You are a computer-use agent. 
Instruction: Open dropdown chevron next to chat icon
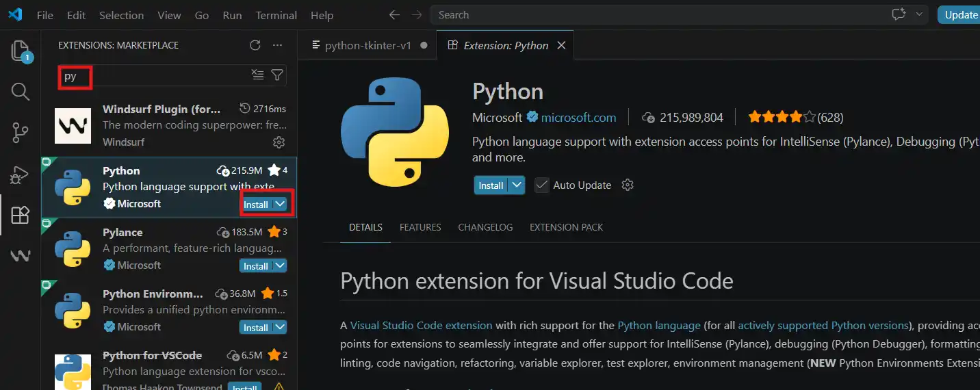[918, 14]
